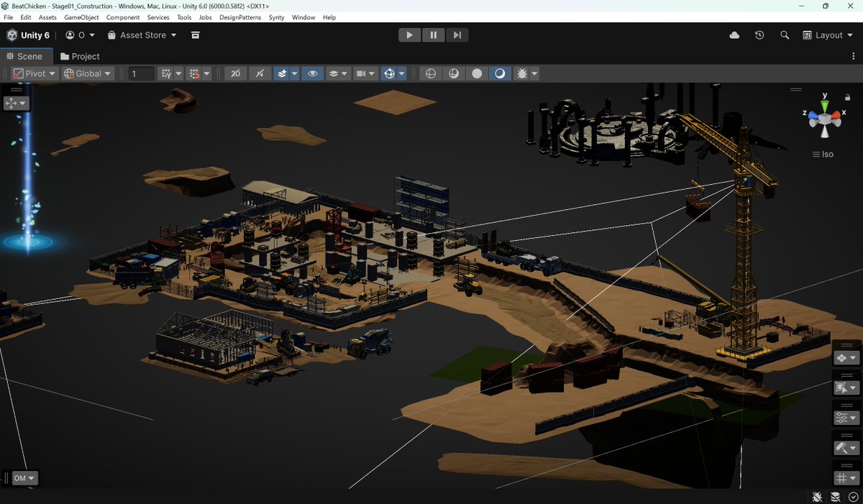The width and height of the screenshot is (863, 504).
Task: Select Shaded draw mode sphere
Action: click(x=477, y=73)
